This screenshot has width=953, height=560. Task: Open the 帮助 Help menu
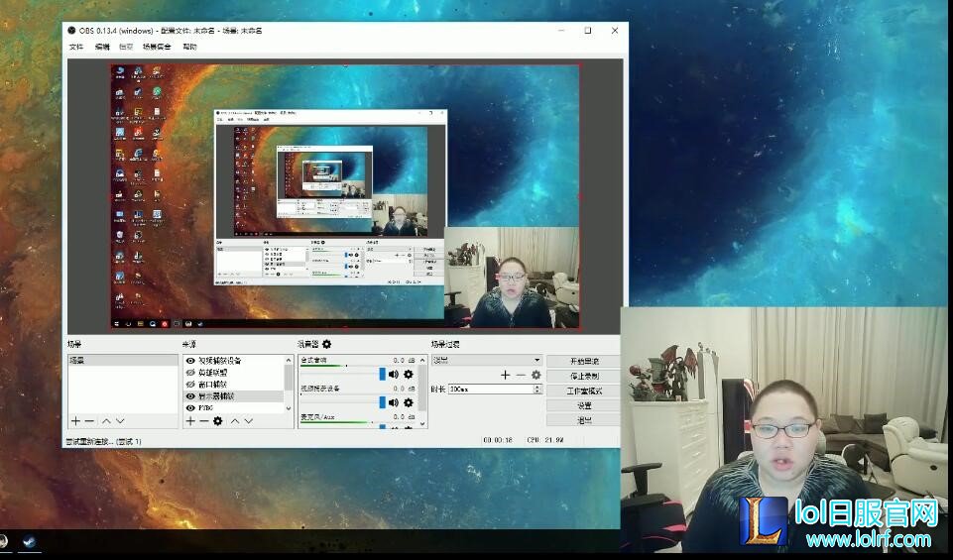coord(189,47)
